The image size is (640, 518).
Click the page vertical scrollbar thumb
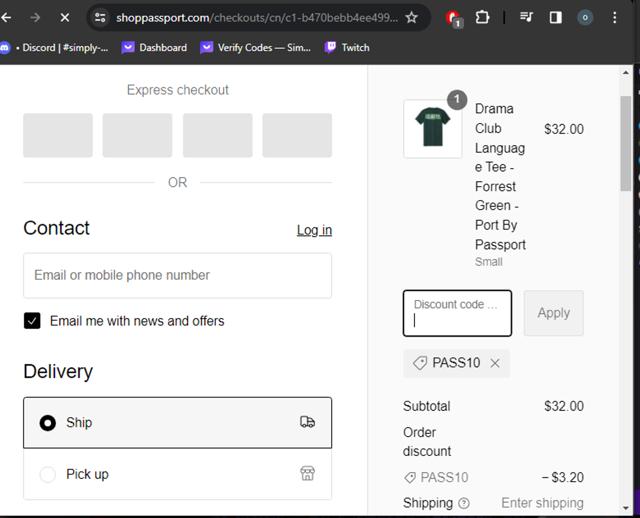pos(626,143)
